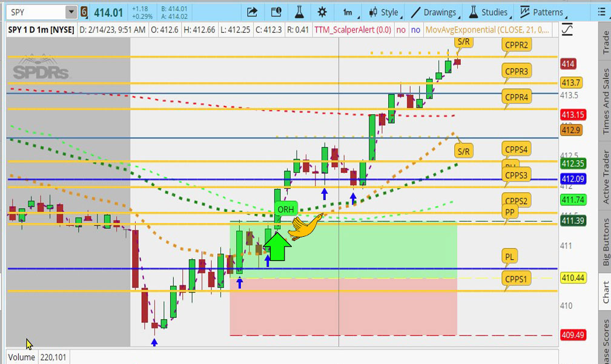611x364 pixels.
Task: Open the 1m timeframe dropdown
Action: [348, 13]
